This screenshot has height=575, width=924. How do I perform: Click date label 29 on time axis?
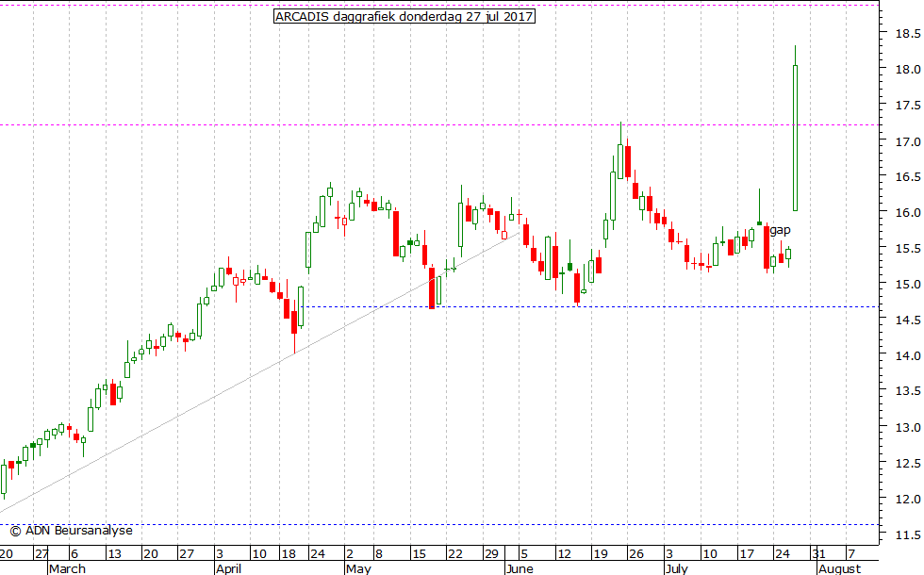[491, 554]
